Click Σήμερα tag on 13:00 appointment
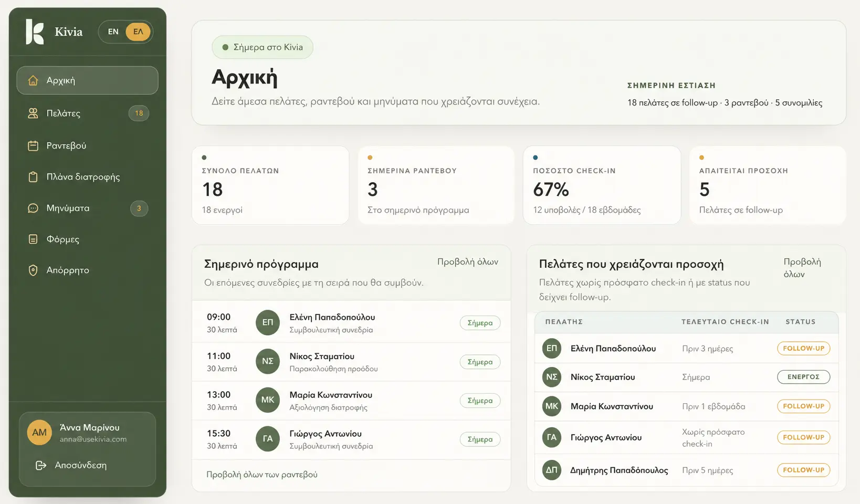Screen dimensions: 860x504 pyautogui.click(x=480, y=401)
